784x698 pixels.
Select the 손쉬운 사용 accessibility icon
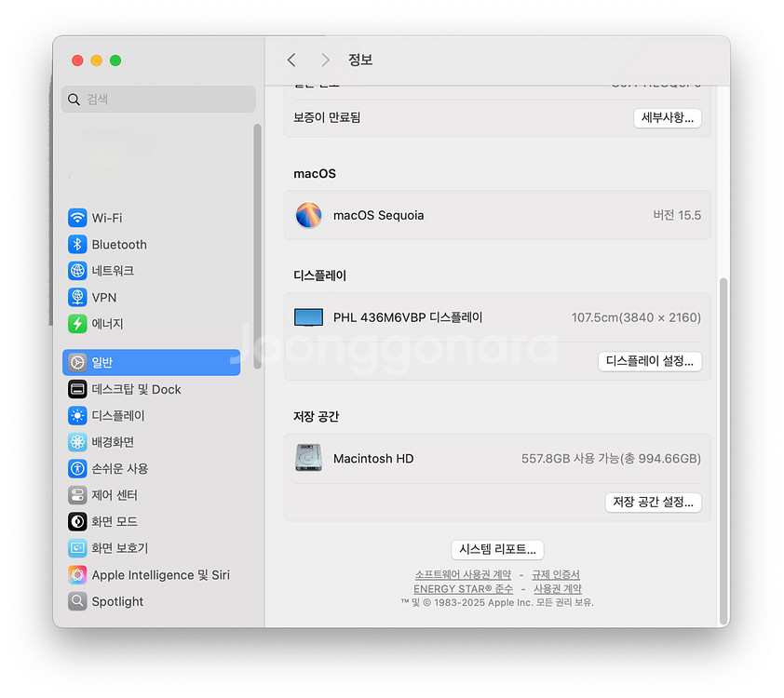coord(77,469)
